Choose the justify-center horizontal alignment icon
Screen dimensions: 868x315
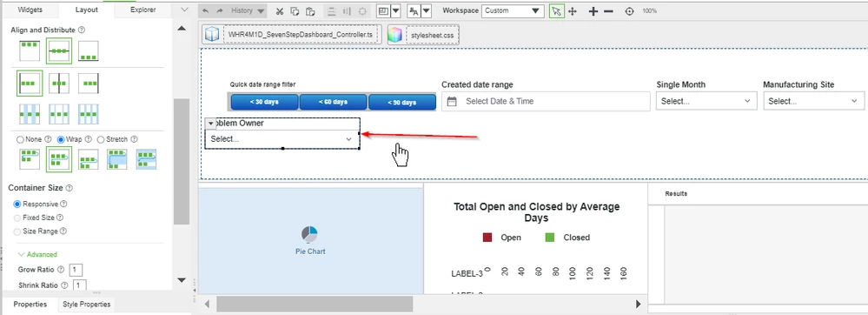point(59,83)
